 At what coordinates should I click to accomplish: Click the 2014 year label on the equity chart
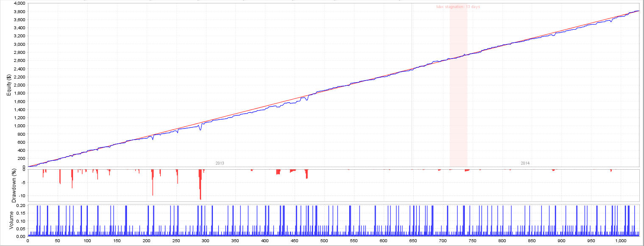pos(525,163)
